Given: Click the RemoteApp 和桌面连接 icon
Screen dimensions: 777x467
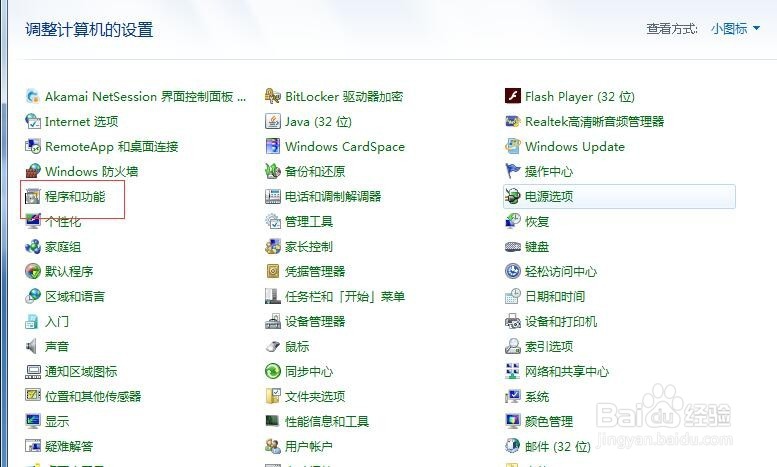Looking at the screenshot, I should coord(33,146).
